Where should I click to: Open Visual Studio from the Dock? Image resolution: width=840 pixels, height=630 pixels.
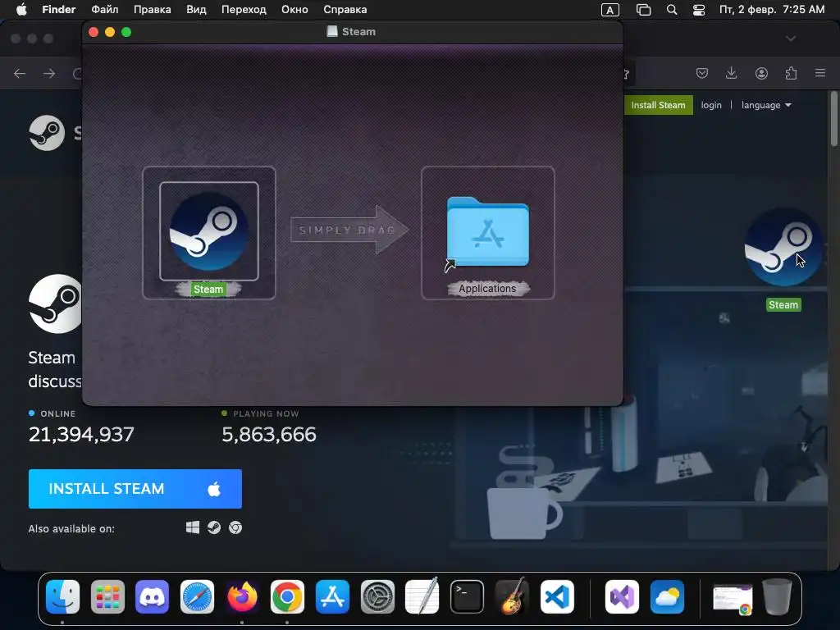[x=622, y=596]
